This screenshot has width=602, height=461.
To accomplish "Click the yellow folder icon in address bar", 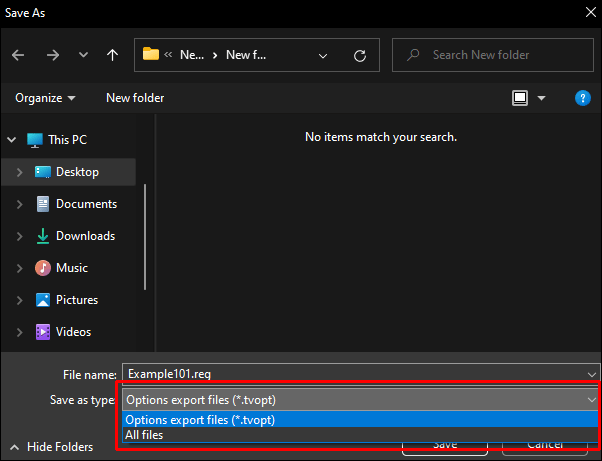I will click(x=151, y=54).
